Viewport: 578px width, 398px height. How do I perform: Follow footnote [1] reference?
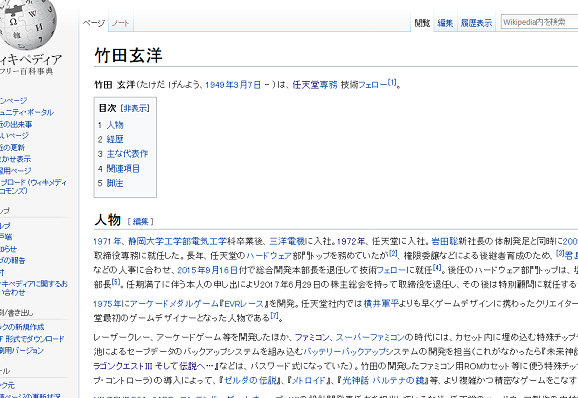click(x=392, y=82)
